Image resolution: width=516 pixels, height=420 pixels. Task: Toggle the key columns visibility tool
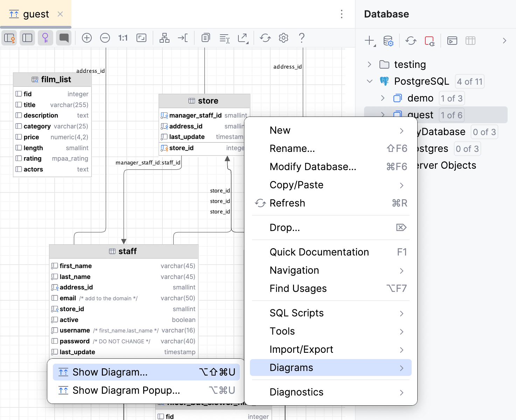46,38
